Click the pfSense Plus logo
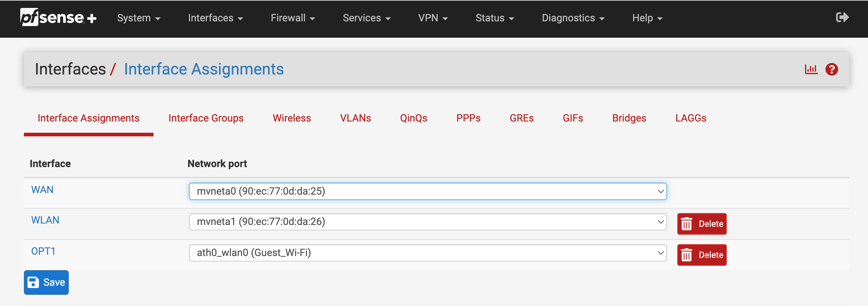 coord(58,17)
